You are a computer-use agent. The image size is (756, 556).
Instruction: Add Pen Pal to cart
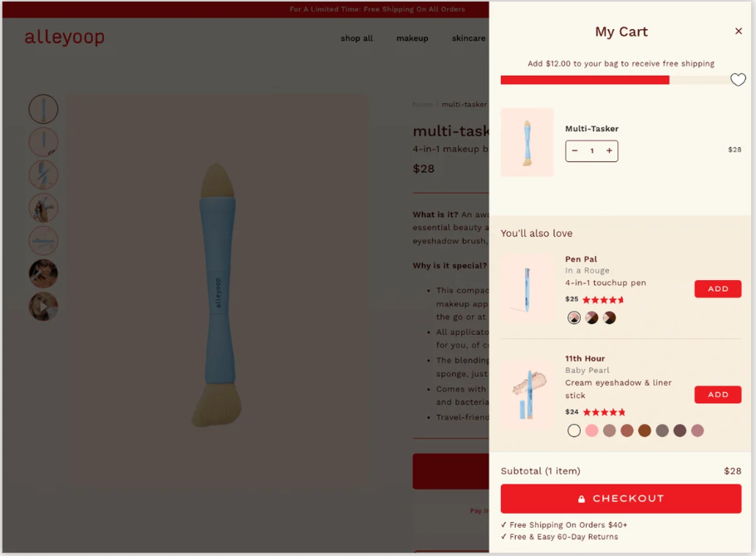[718, 289]
